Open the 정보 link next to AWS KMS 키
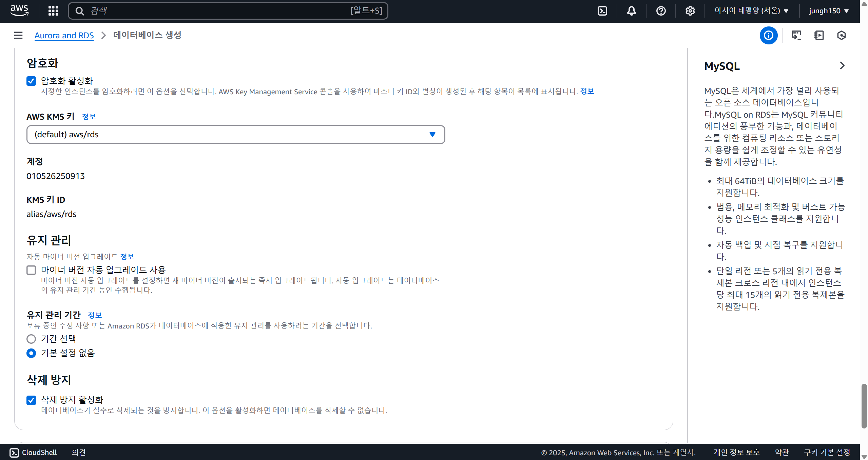 [89, 117]
